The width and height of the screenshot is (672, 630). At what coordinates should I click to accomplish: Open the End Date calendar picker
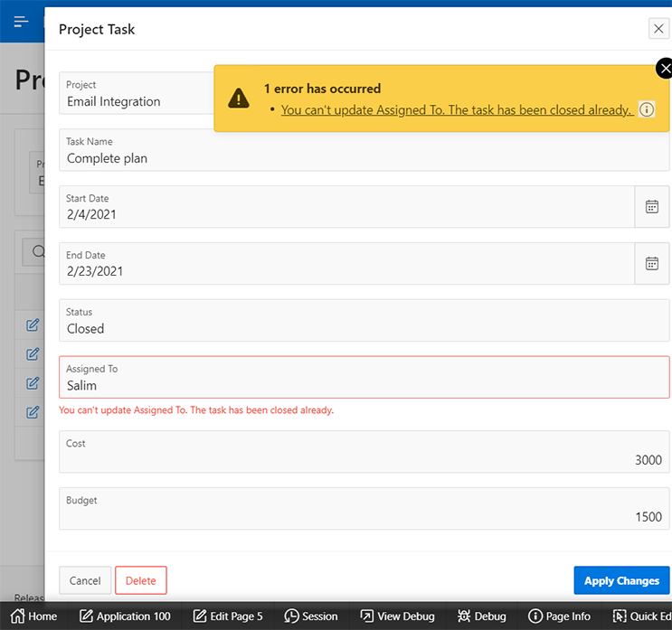651,264
